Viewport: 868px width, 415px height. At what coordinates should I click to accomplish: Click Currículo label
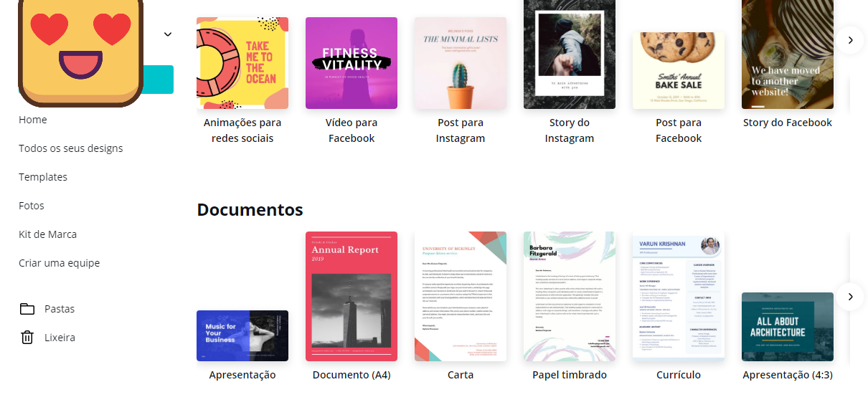[x=679, y=375]
